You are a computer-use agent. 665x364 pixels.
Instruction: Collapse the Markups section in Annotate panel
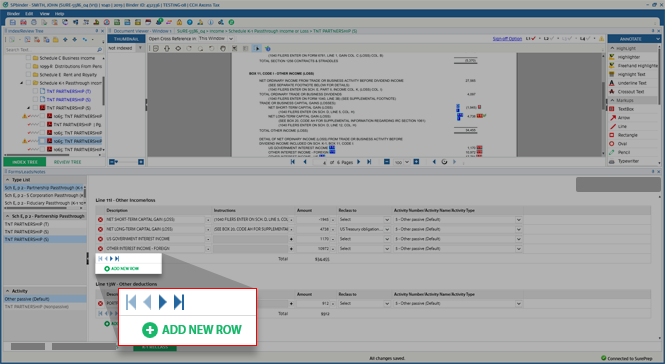pyautogui.click(x=612, y=101)
